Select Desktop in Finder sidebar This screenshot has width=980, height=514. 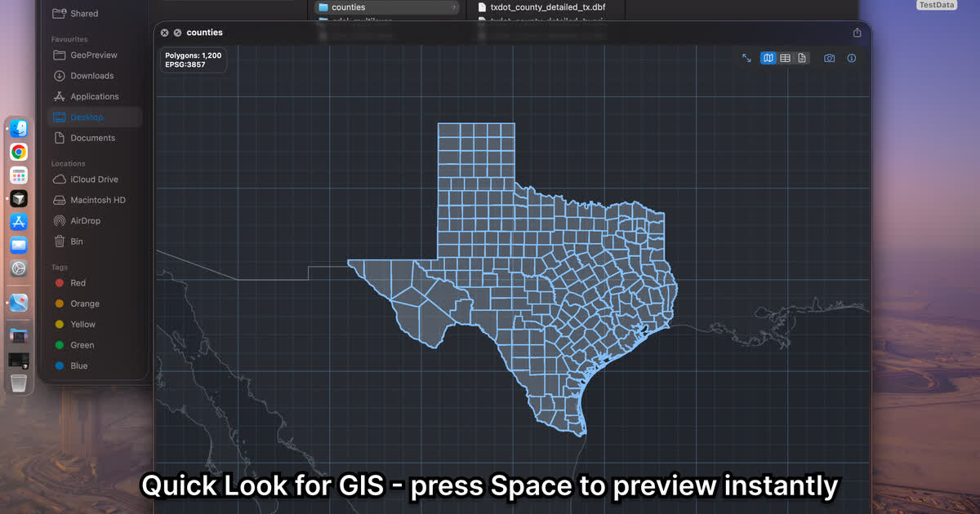coord(94,117)
